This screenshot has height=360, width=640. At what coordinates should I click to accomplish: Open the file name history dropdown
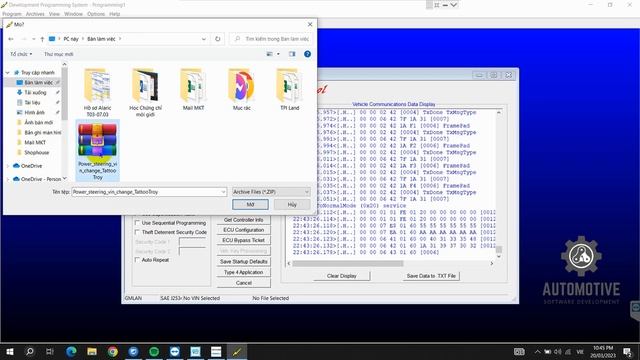(x=223, y=192)
